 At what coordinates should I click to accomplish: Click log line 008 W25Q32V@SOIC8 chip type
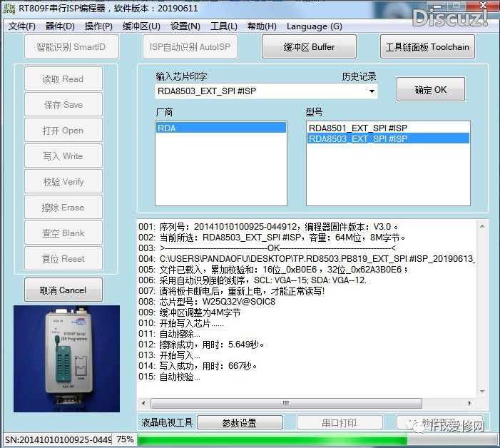point(207,302)
